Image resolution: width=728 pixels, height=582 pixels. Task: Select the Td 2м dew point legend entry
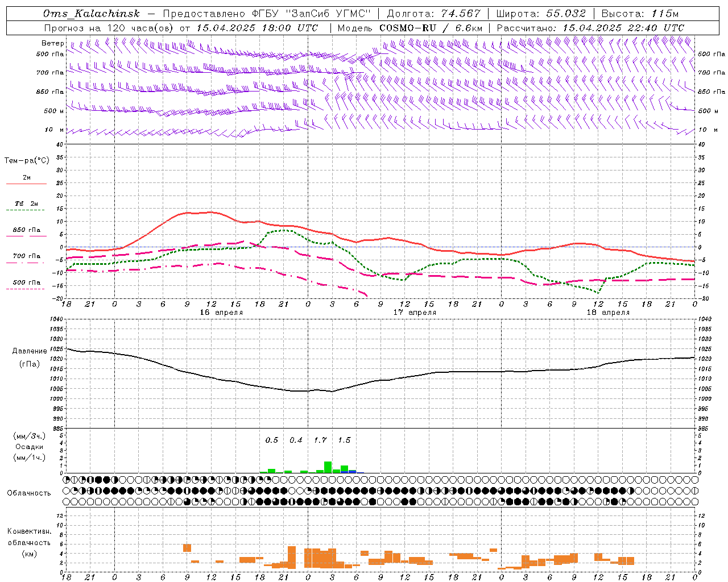pyautogui.click(x=27, y=203)
